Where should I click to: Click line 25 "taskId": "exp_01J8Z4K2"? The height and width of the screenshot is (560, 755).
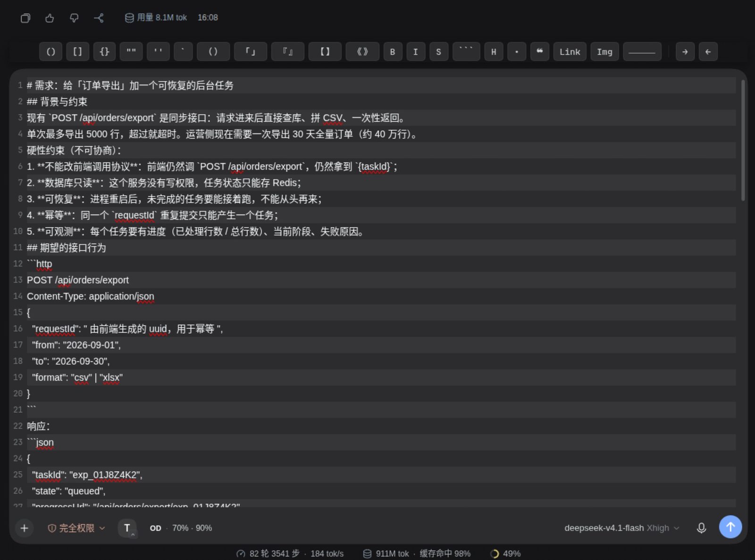tap(87, 475)
